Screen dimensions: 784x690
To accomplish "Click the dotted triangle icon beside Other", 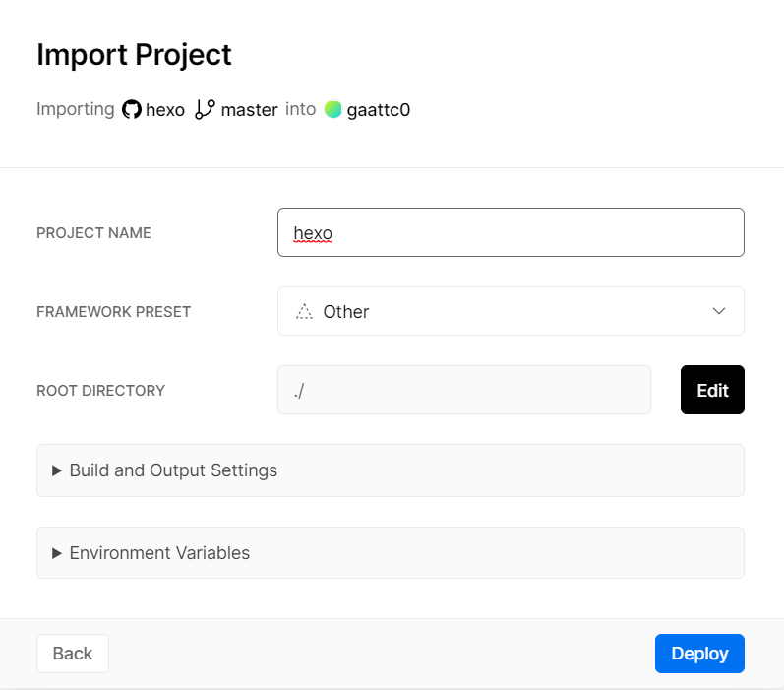I will (x=305, y=312).
